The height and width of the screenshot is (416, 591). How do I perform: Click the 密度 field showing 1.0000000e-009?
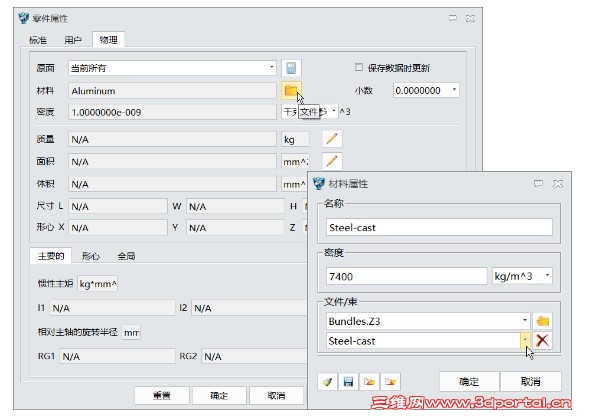coord(172,112)
